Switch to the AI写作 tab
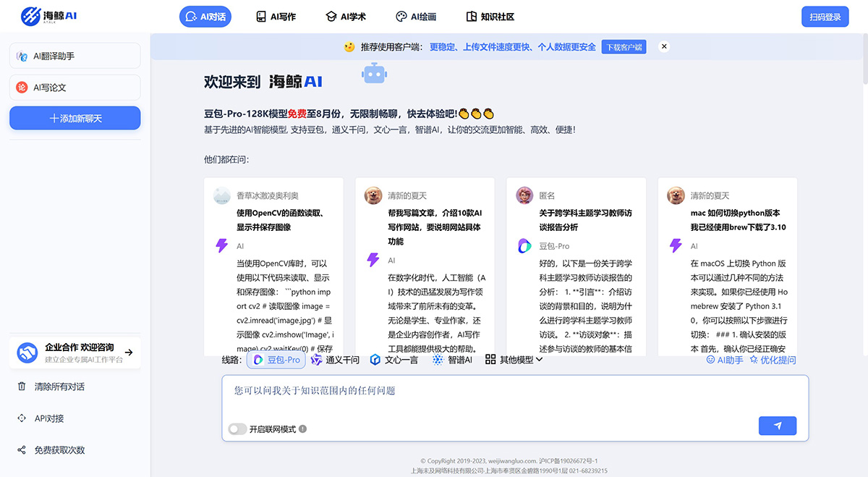 [276, 16]
